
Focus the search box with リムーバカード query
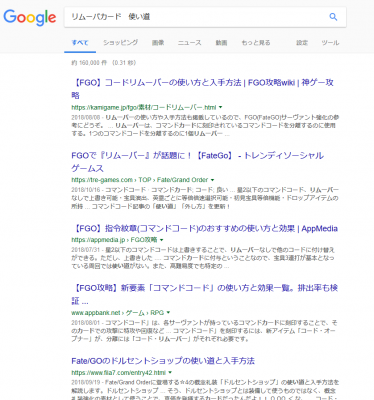tap(205, 17)
